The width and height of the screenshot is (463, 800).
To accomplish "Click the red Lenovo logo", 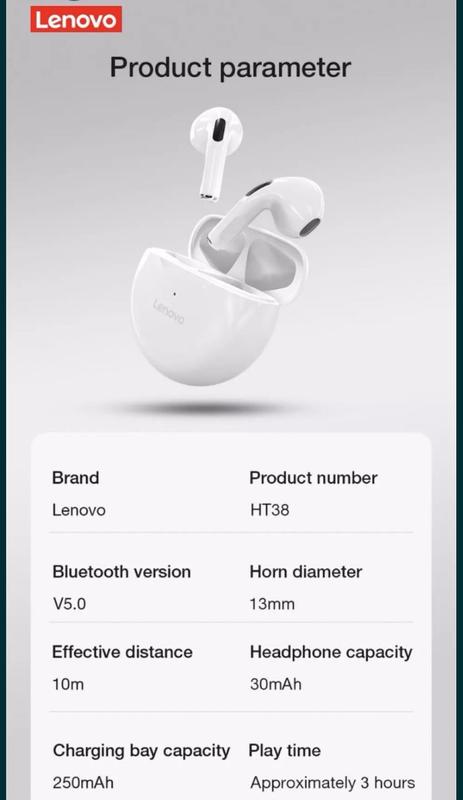I will tap(76, 19).
